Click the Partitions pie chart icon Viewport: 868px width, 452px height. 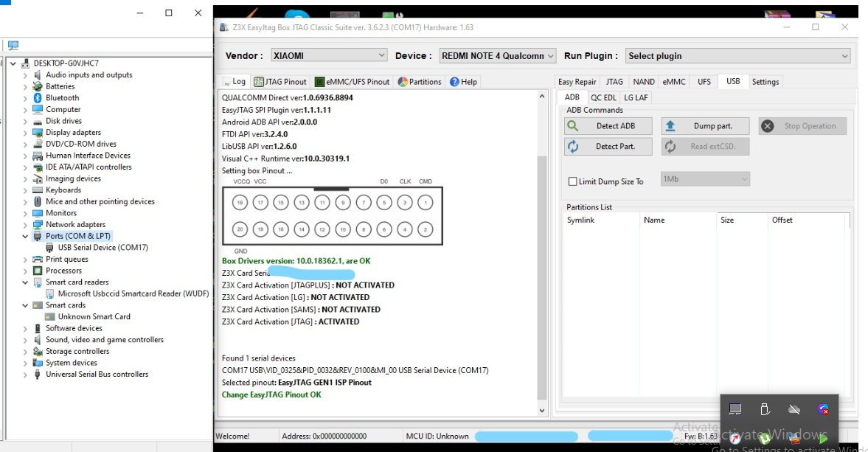[x=403, y=82]
